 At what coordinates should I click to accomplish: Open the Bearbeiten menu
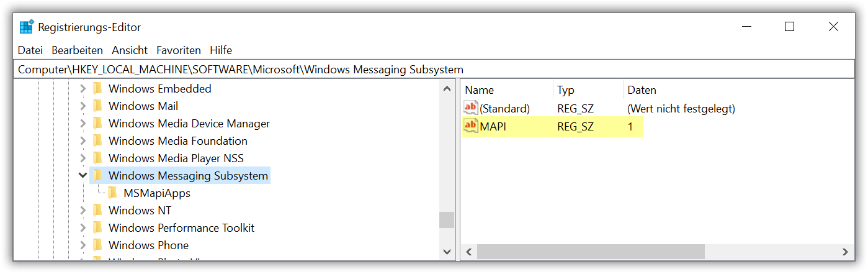(x=78, y=50)
